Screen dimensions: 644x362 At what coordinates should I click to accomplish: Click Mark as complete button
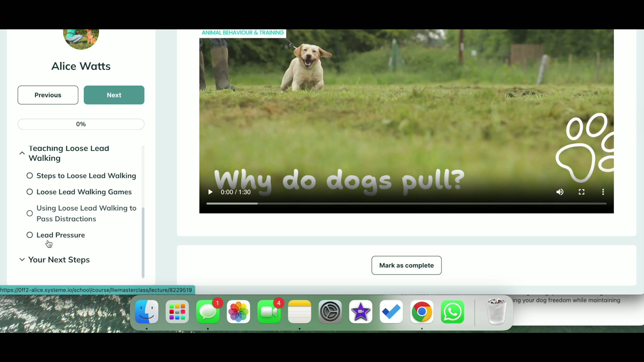[x=406, y=265]
